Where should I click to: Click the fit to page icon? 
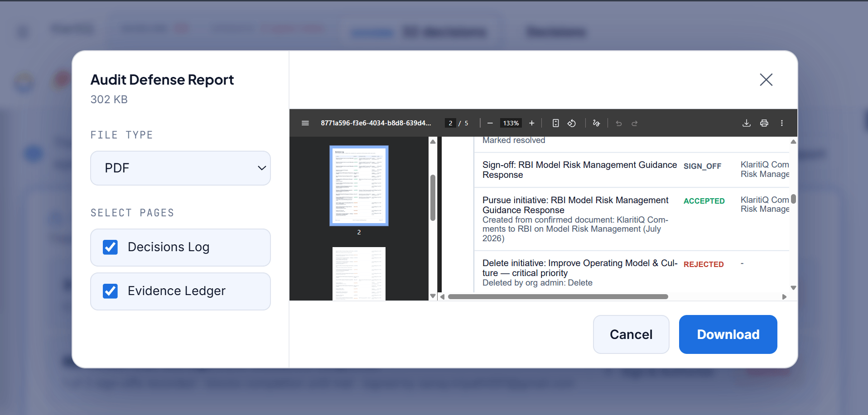[x=556, y=123]
